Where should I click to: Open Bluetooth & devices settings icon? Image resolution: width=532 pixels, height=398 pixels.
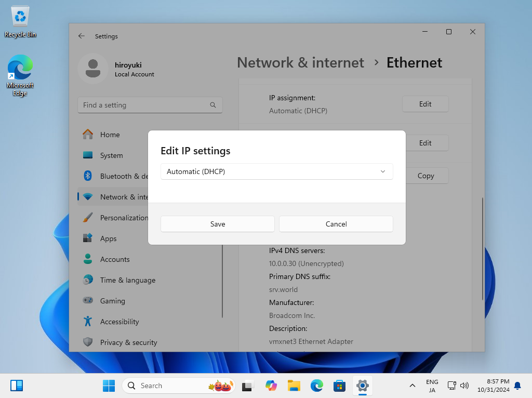point(88,176)
